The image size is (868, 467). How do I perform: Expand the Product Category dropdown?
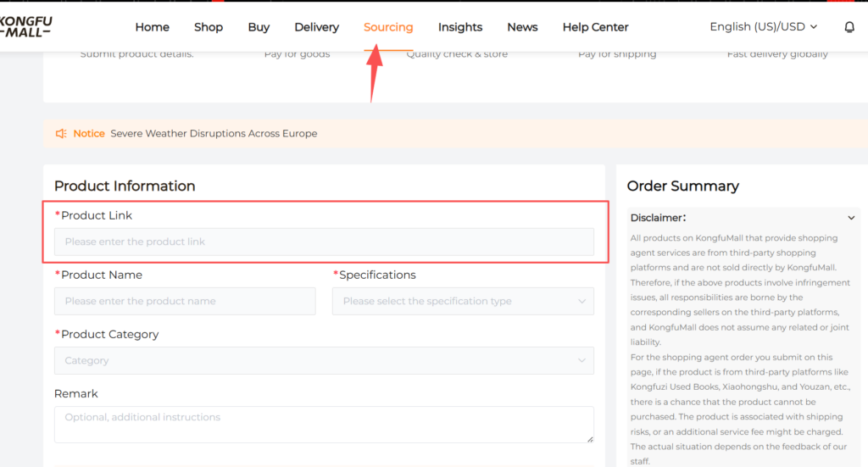324,360
